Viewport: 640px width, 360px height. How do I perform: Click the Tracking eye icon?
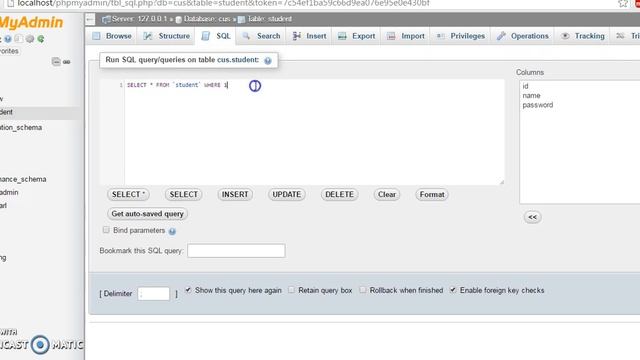[x=565, y=36]
